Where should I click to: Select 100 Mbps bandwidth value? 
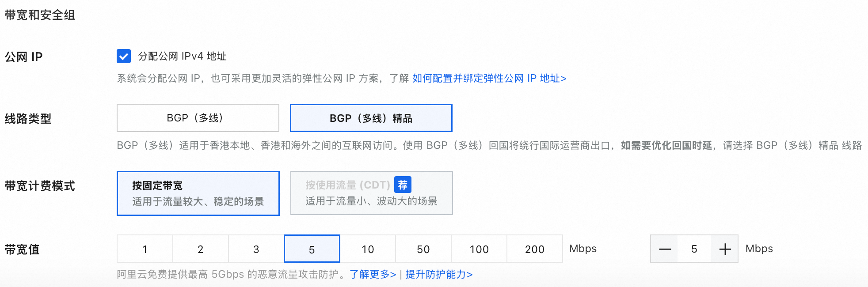[x=479, y=249]
